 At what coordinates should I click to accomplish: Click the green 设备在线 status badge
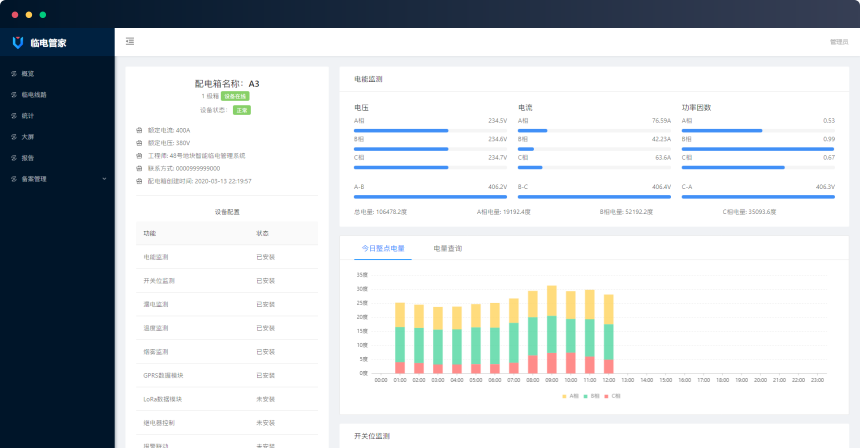point(235,96)
